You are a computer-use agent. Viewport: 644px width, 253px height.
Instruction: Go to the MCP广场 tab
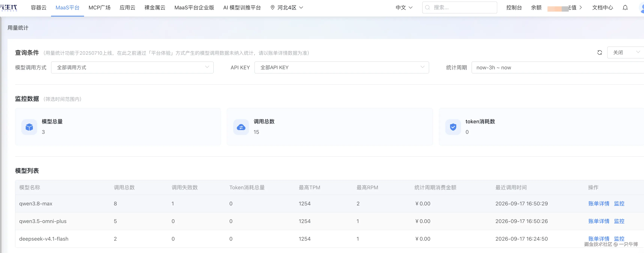tap(99, 7)
